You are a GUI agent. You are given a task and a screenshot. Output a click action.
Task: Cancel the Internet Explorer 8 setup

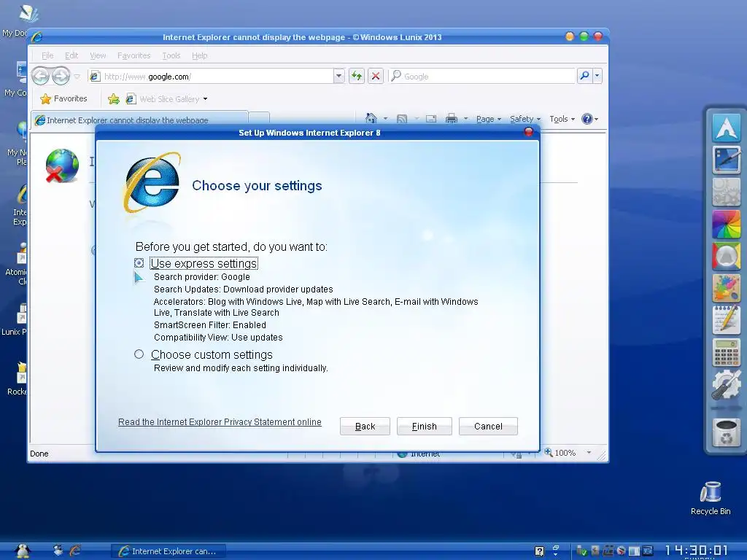[x=488, y=426]
